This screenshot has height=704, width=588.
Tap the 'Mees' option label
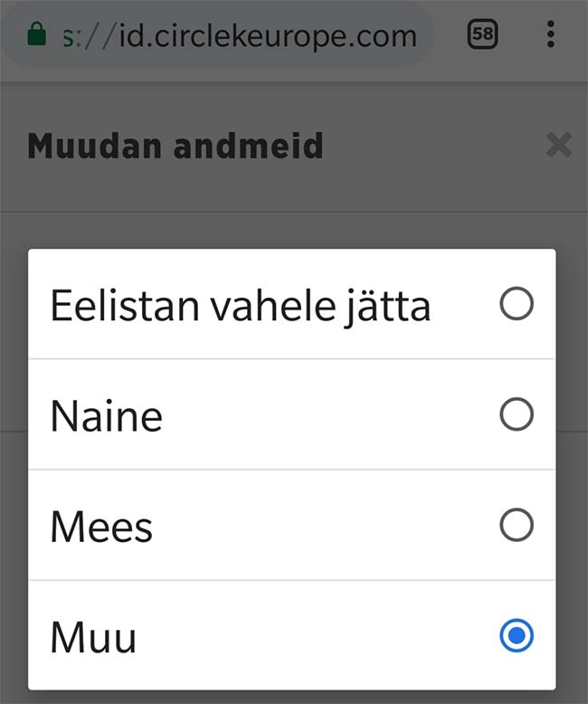[101, 527]
